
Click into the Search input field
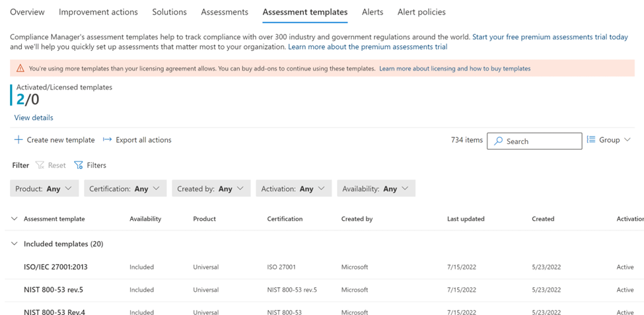coord(534,141)
